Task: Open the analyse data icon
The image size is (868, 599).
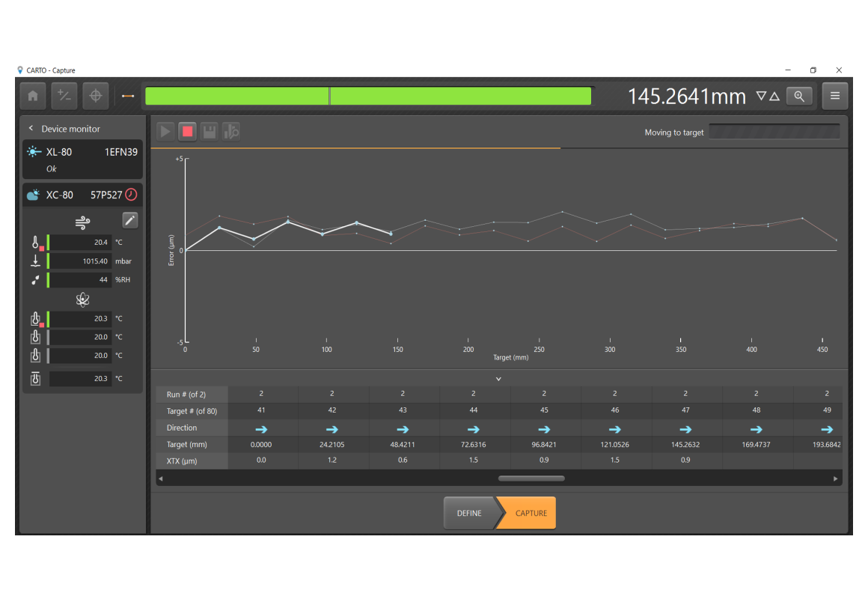Action: click(x=231, y=132)
